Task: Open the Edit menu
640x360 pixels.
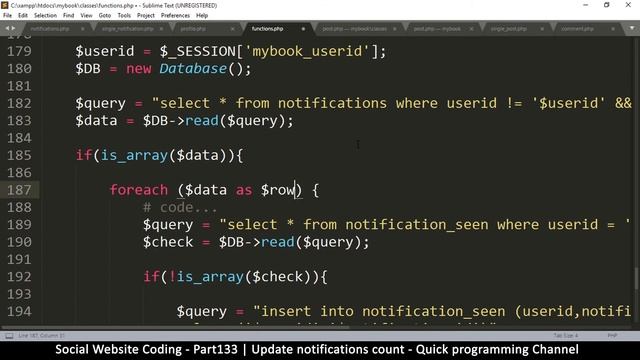Action: click(23, 16)
